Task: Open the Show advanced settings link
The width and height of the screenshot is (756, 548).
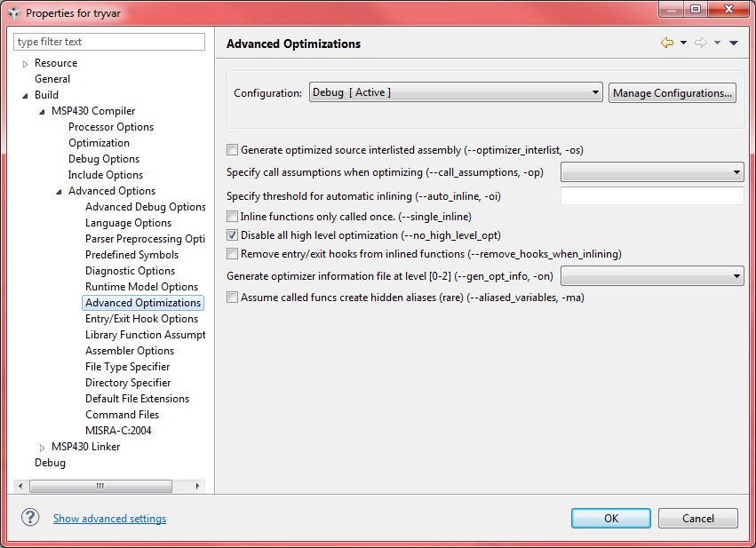Action: pos(109,518)
